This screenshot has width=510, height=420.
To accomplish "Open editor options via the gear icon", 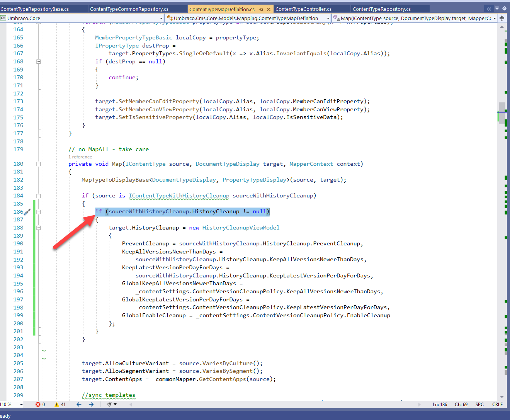I will click(503, 8).
